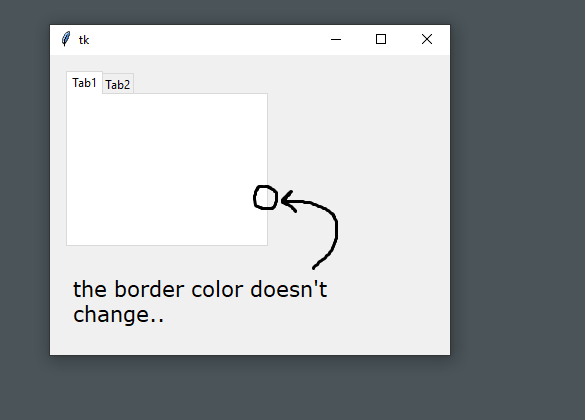The width and height of the screenshot is (585, 420).
Task: Click the tk feather icon in title bar
Action: click(66, 39)
